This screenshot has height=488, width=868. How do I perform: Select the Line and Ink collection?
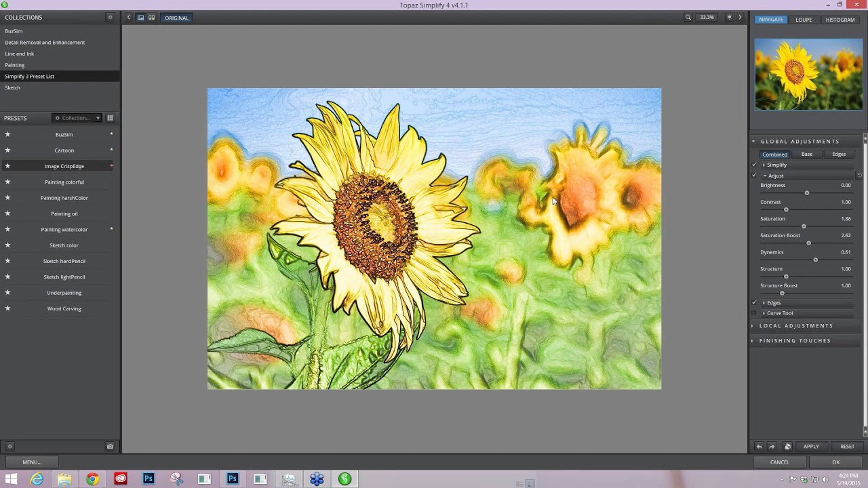click(19, 54)
